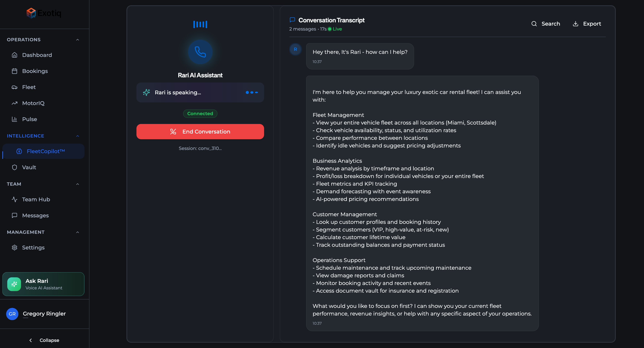Open the Fleet vehicle section
The width and height of the screenshot is (644, 348).
click(x=29, y=87)
